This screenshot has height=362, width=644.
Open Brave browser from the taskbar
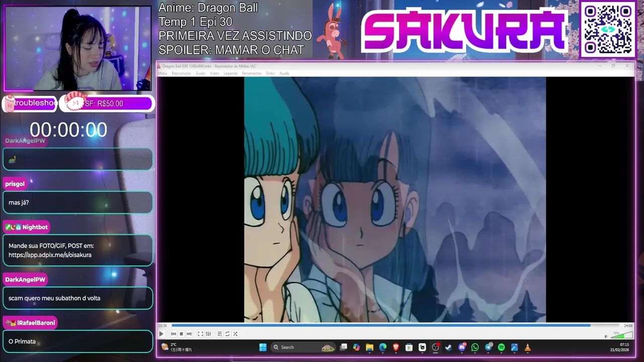[396, 347]
